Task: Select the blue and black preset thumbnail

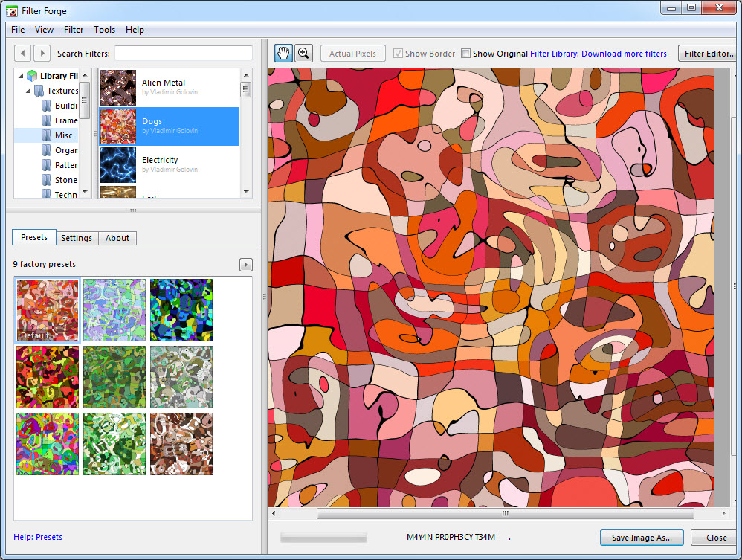Action: (x=181, y=309)
